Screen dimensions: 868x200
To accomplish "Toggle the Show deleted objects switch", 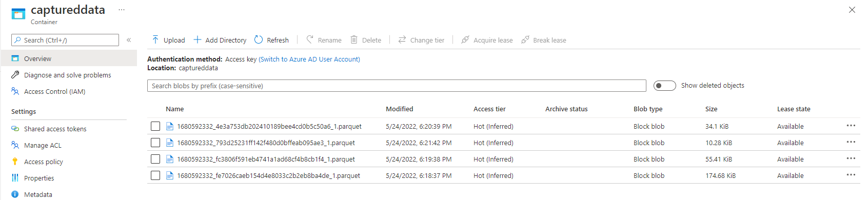I will coord(665,86).
